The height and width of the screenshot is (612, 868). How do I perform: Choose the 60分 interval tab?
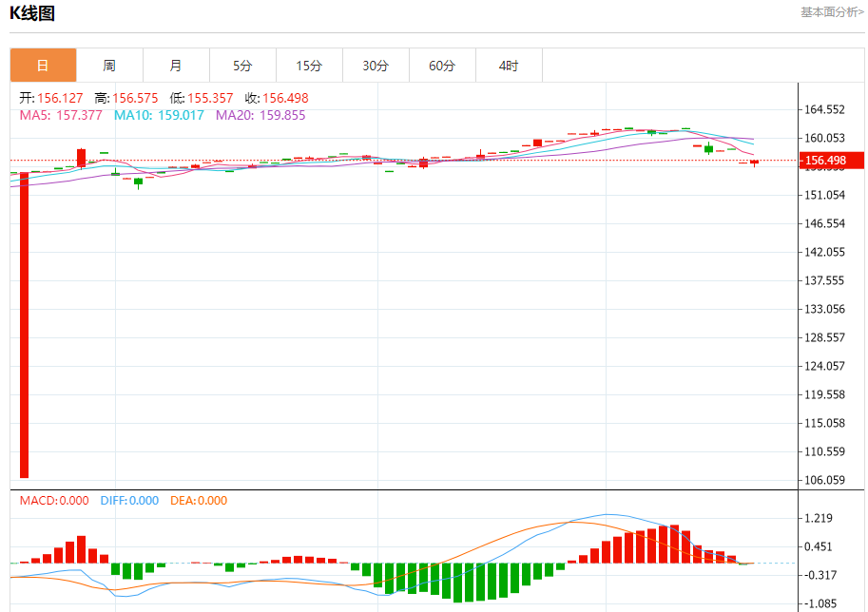442,66
